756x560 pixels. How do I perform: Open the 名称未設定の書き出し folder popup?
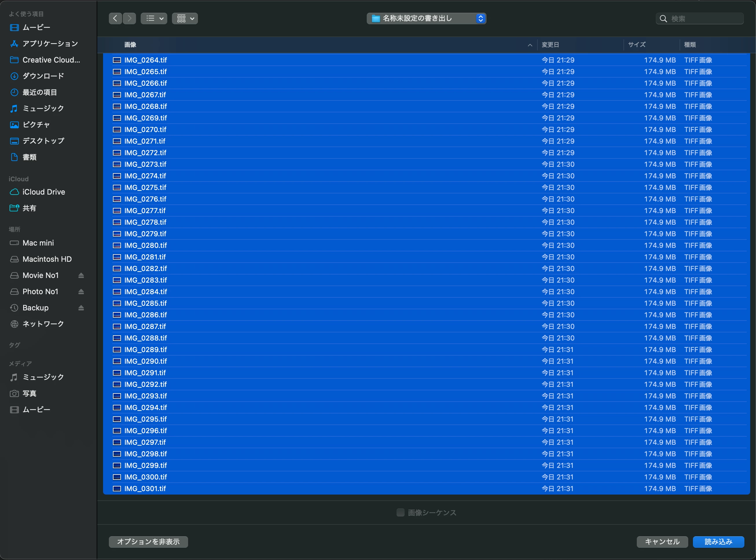pos(426,18)
